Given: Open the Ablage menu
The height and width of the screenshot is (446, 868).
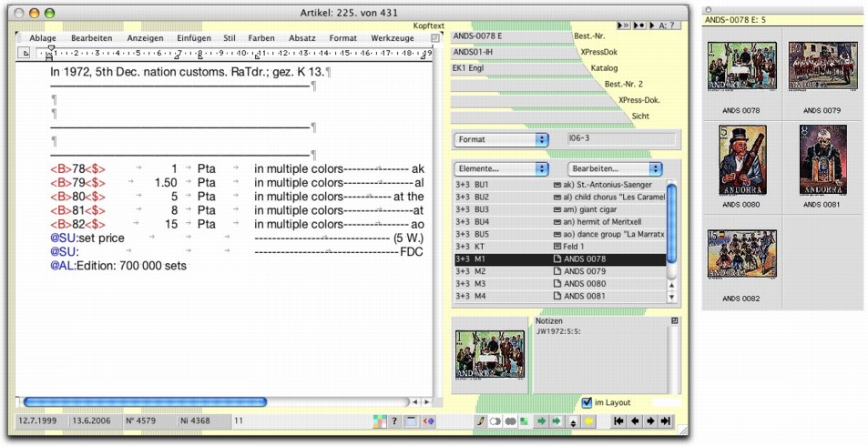Looking at the screenshot, I should [x=42, y=38].
